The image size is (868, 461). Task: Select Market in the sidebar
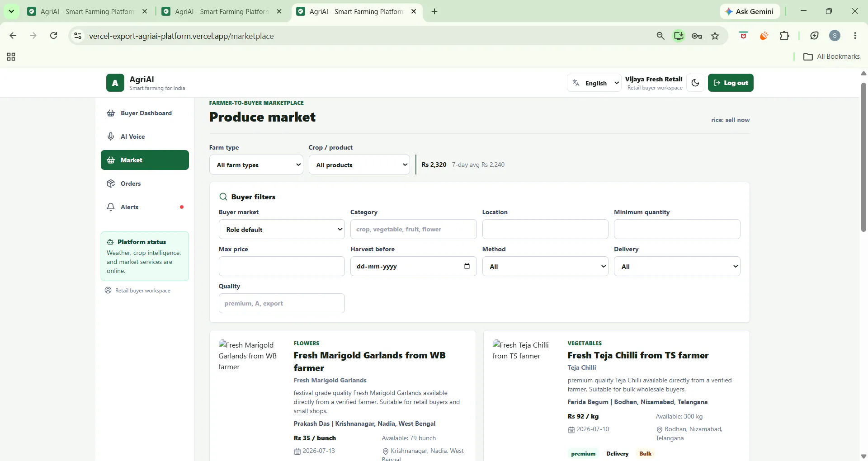click(x=145, y=160)
